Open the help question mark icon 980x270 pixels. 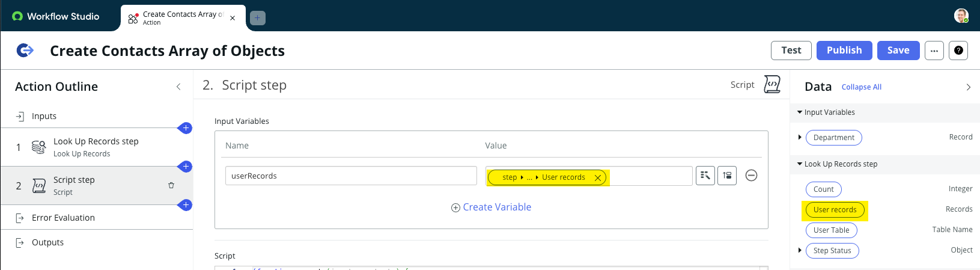[x=958, y=51]
